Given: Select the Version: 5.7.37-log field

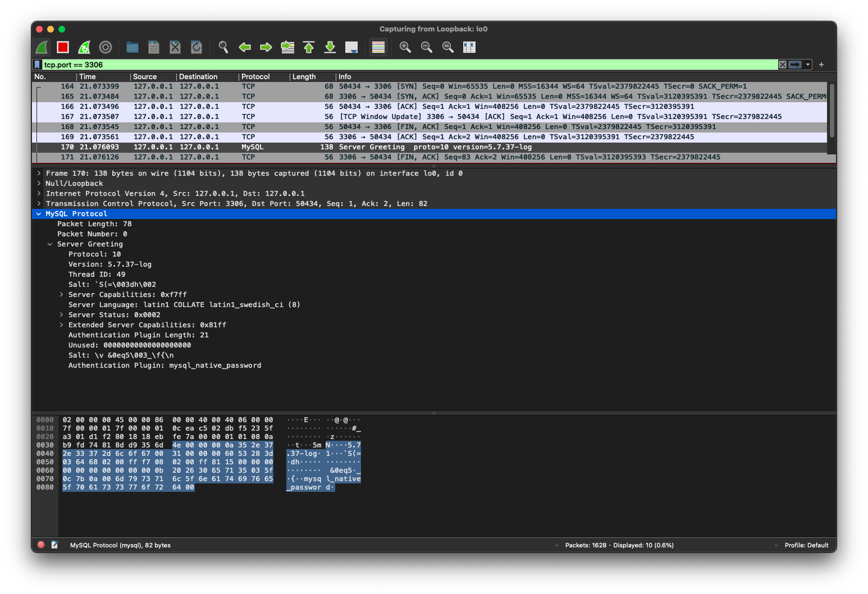Looking at the screenshot, I should 110,264.
